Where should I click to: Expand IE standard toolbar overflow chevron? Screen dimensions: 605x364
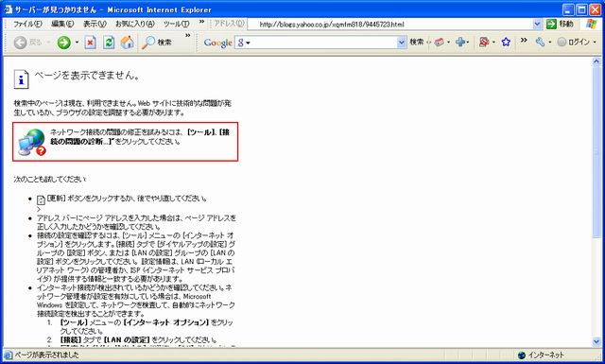point(187,36)
